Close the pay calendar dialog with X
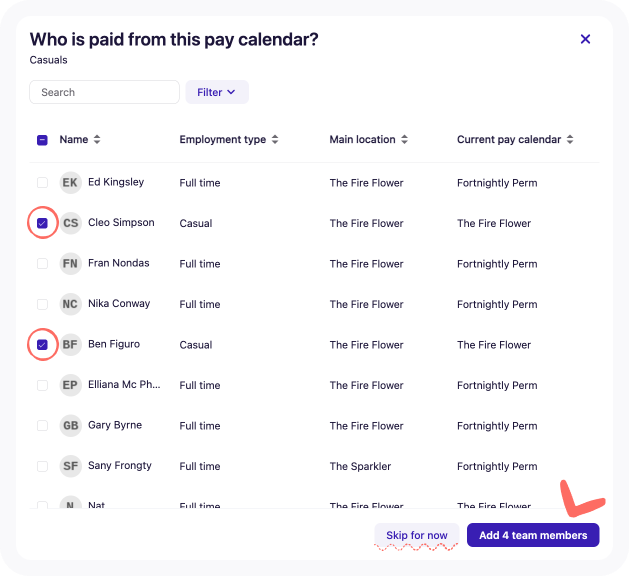Viewport: 629px width, 576px height. [585, 39]
